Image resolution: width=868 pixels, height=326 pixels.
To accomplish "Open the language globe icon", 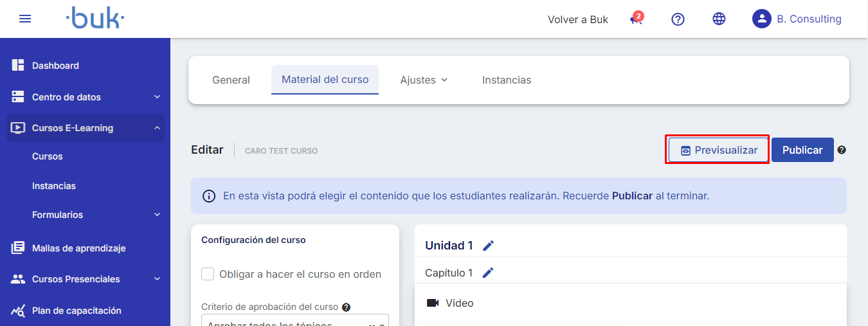I will click(719, 19).
